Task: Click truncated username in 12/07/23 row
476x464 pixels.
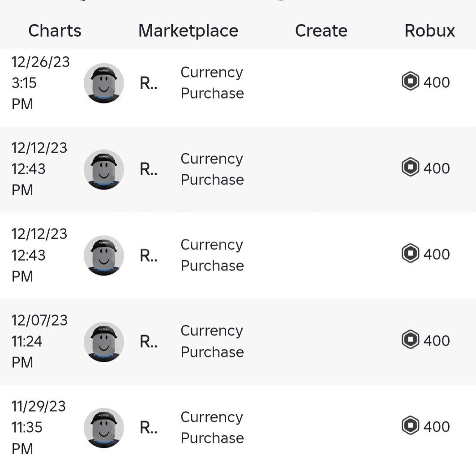Action: [148, 342]
